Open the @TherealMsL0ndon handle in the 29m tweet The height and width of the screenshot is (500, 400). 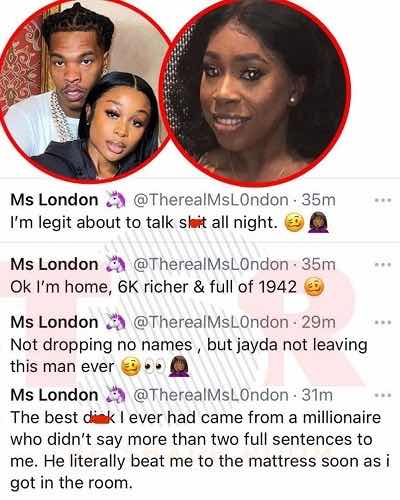(211, 322)
